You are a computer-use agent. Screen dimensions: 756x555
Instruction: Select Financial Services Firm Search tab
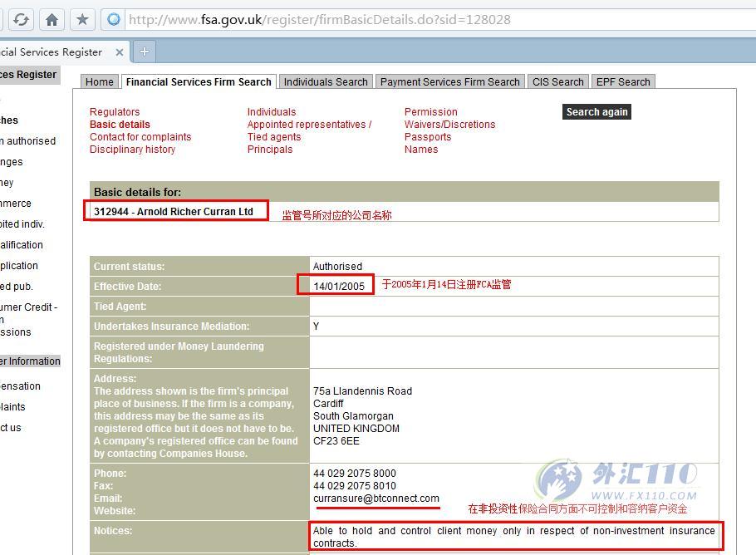(x=199, y=82)
